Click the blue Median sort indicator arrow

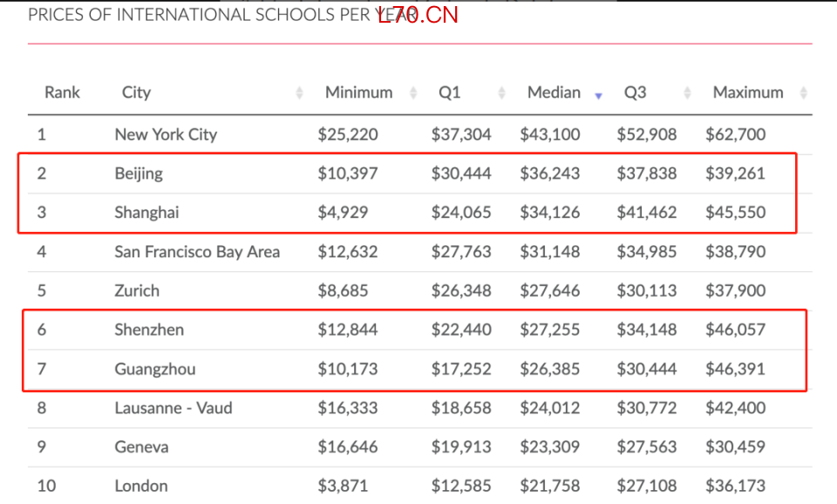point(598,96)
